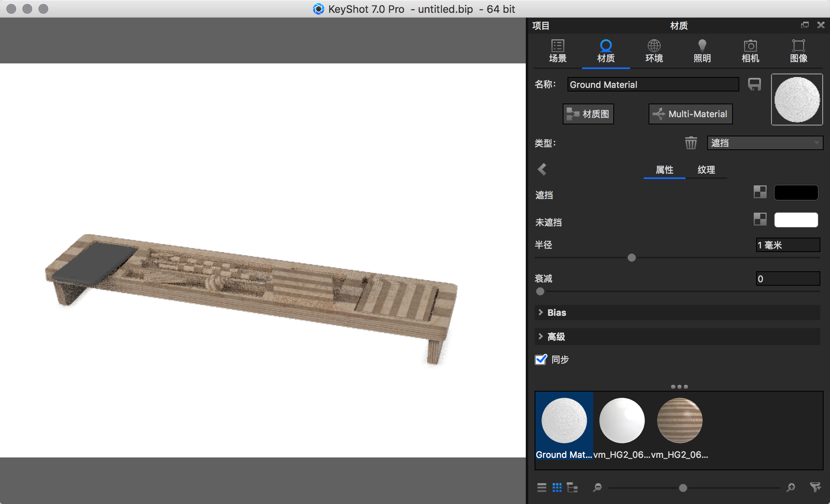The height and width of the screenshot is (504, 830).
Task: Toggle texture checker for 遮挡 color
Action: 760,192
